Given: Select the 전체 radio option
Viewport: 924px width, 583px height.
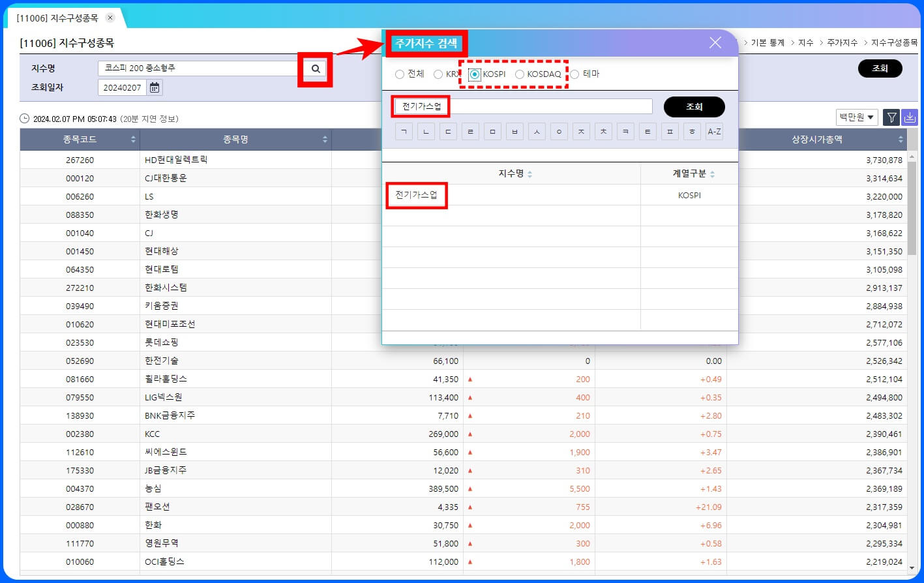Looking at the screenshot, I should point(400,74).
